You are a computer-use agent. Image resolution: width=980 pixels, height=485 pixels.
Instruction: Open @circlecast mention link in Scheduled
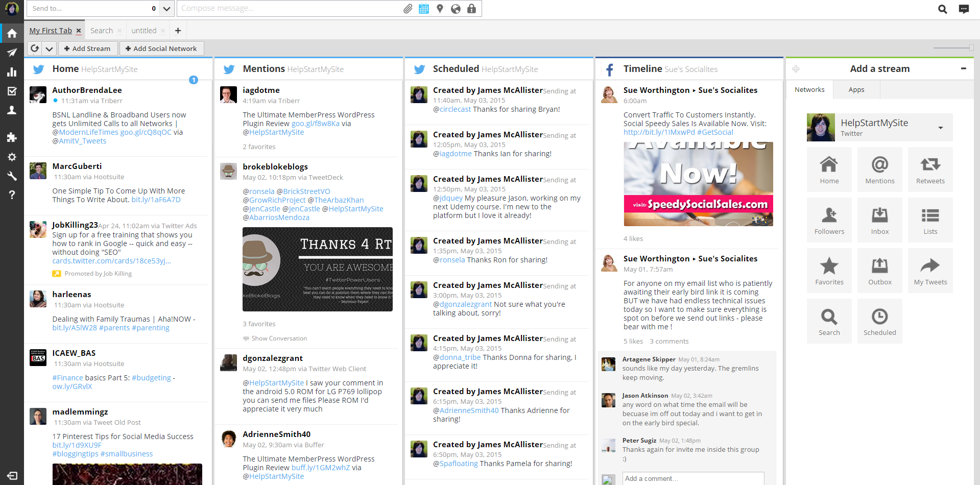(x=452, y=109)
